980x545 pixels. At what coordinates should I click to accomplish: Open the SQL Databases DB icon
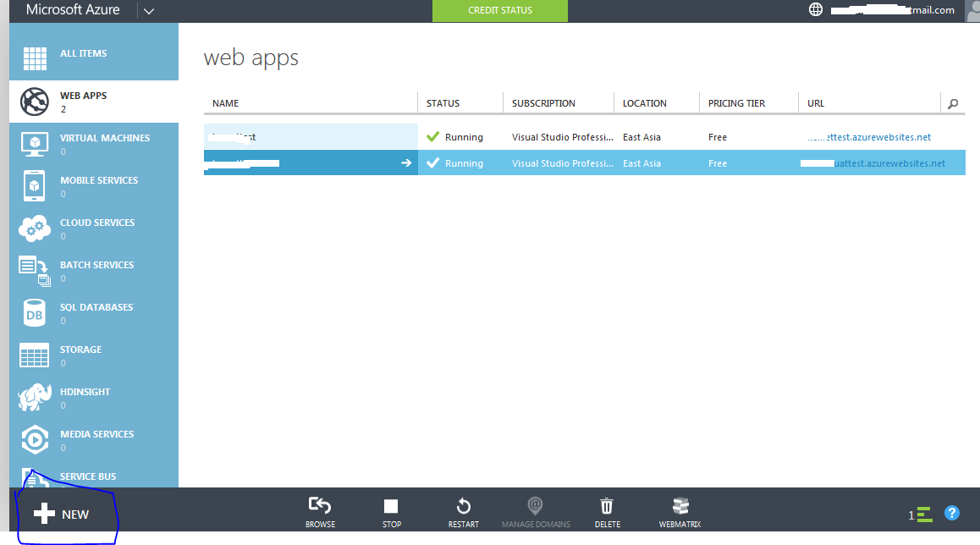coord(35,313)
